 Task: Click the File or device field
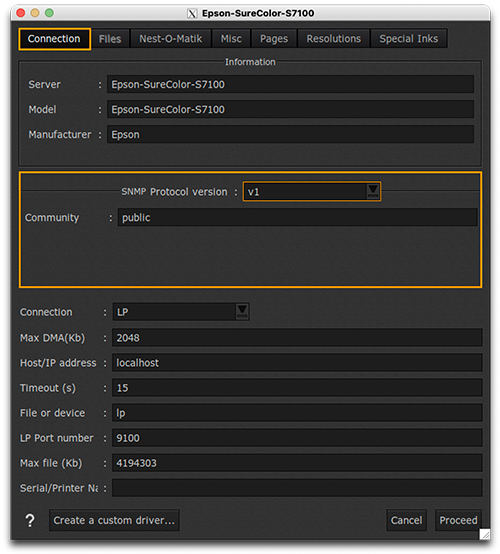pos(297,413)
